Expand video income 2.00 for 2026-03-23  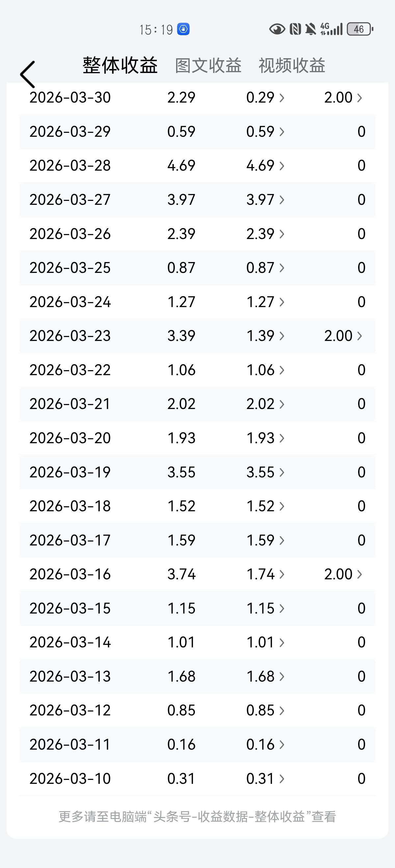[x=343, y=336]
